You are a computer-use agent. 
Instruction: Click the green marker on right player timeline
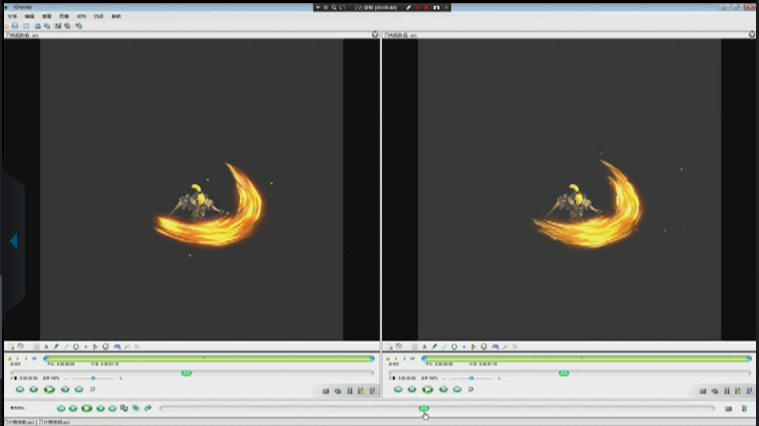[x=564, y=373]
